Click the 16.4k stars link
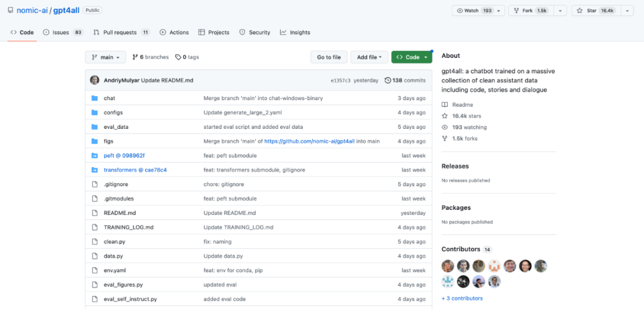This screenshot has height=309, width=644. tap(466, 116)
